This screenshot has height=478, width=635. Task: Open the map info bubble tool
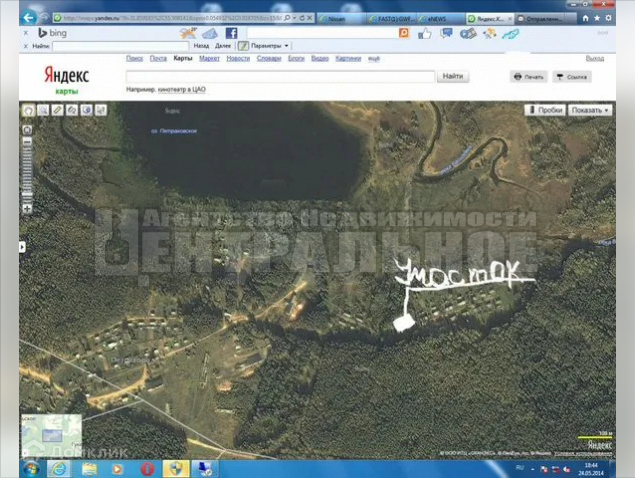tap(86, 110)
